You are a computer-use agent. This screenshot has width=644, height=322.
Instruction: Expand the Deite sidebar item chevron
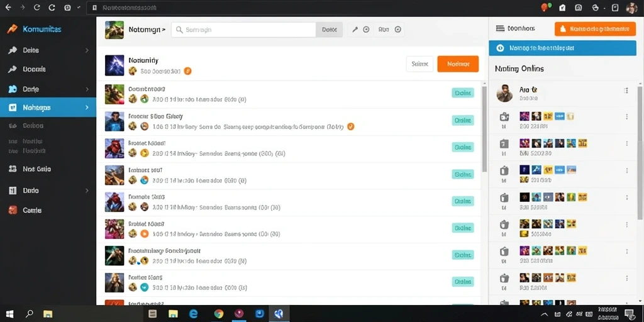pos(87,50)
